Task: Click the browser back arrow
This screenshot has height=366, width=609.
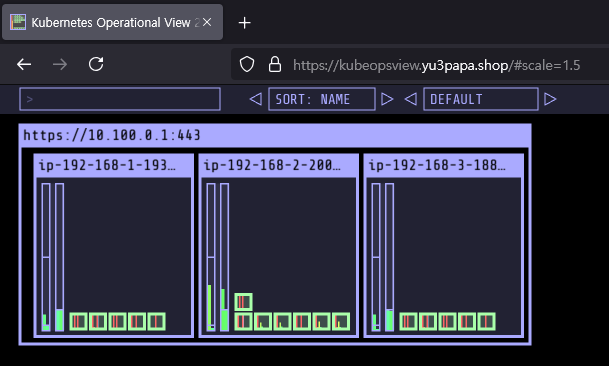Action: tap(24, 64)
